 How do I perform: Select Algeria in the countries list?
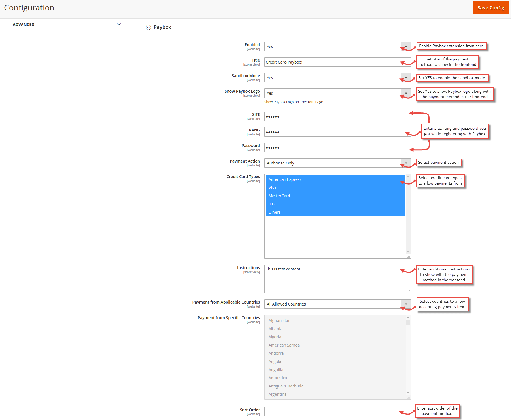click(x=335, y=337)
